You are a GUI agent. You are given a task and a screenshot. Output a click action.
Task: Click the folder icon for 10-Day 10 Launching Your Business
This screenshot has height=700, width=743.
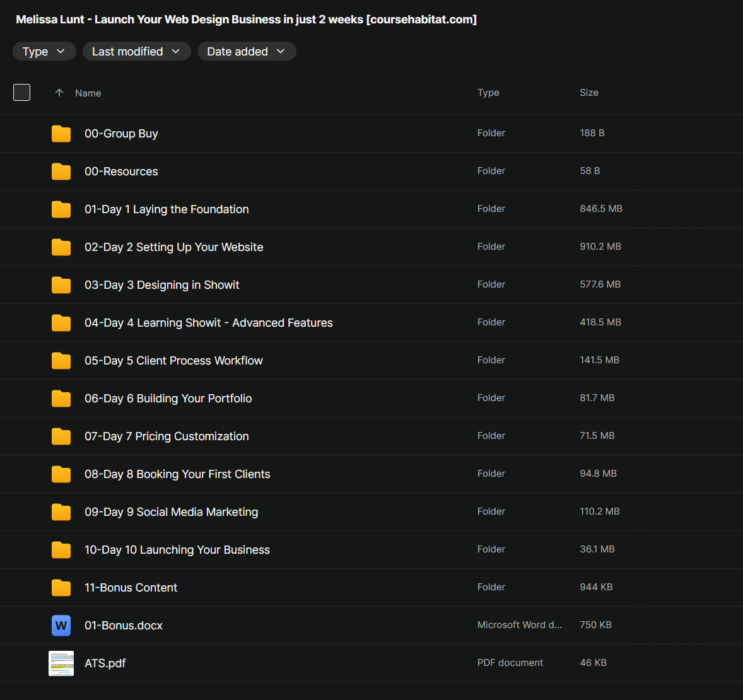[61, 550]
